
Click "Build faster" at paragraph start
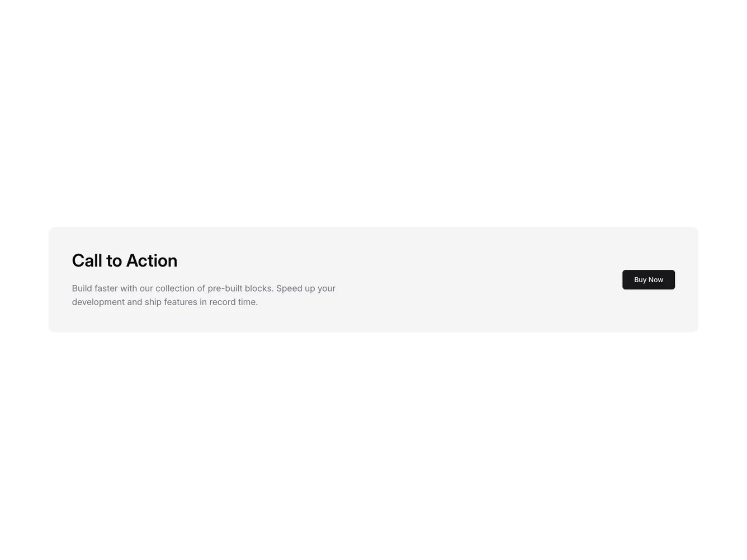[95, 288]
